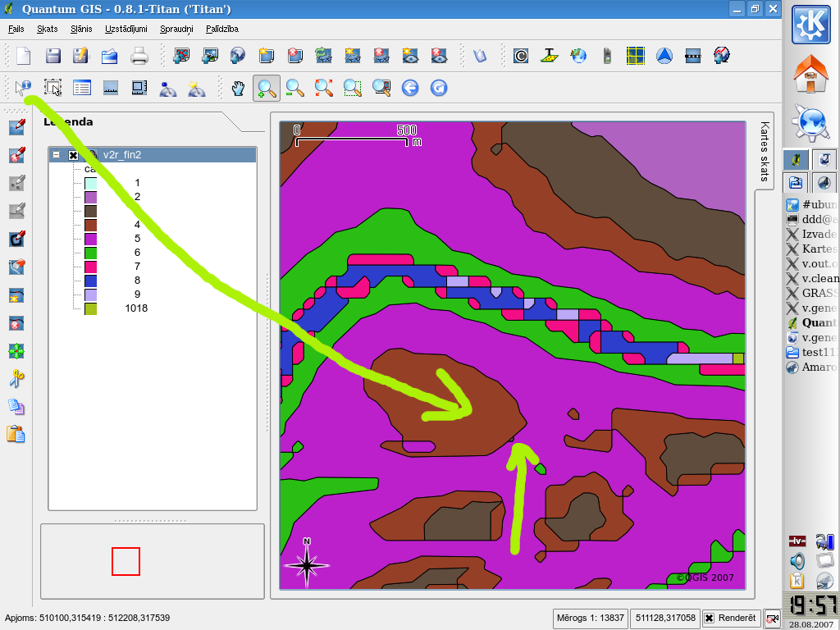Save the project with floppy icon

click(52, 56)
